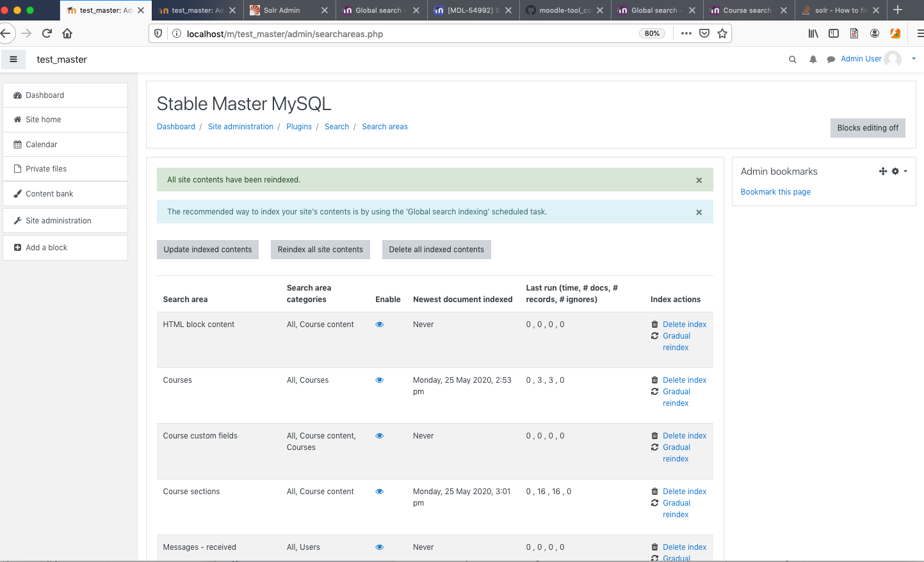Dismiss the recommended indexing info alert
The height and width of the screenshot is (562, 924).
coord(699,213)
